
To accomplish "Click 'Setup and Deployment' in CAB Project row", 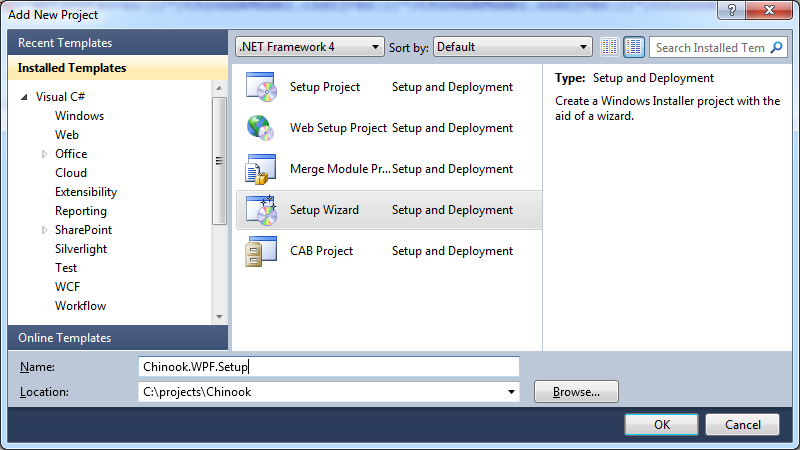I will click(452, 251).
